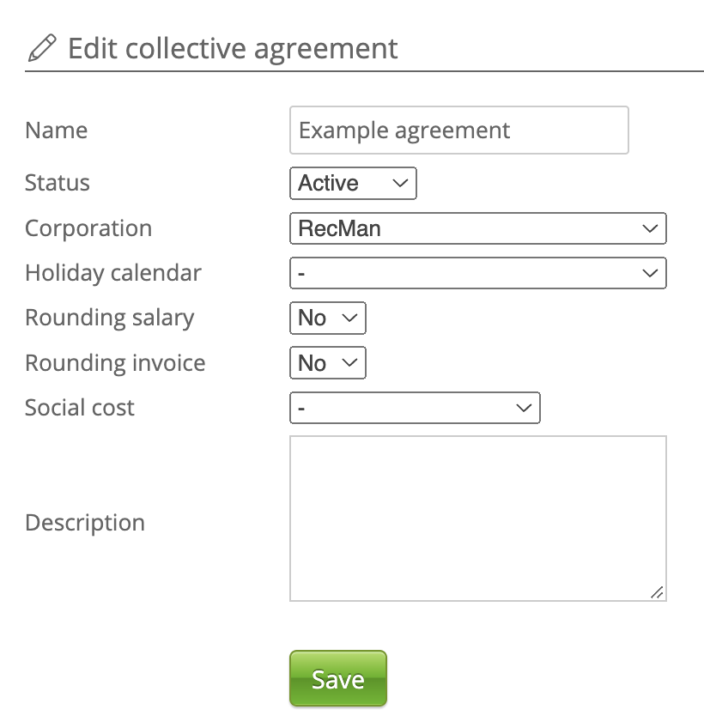Click the Holiday calendar label
The height and width of the screenshot is (728, 704).
tap(113, 273)
